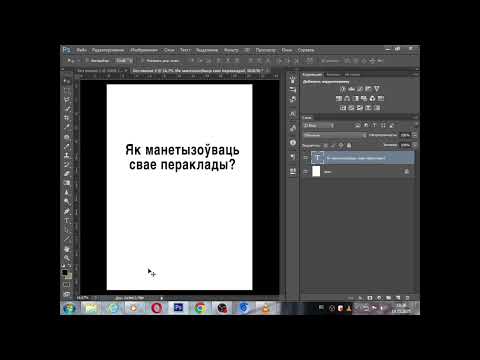
Task: Open the layer opacity slider arrow
Action: pyautogui.click(x=414, y=135)
